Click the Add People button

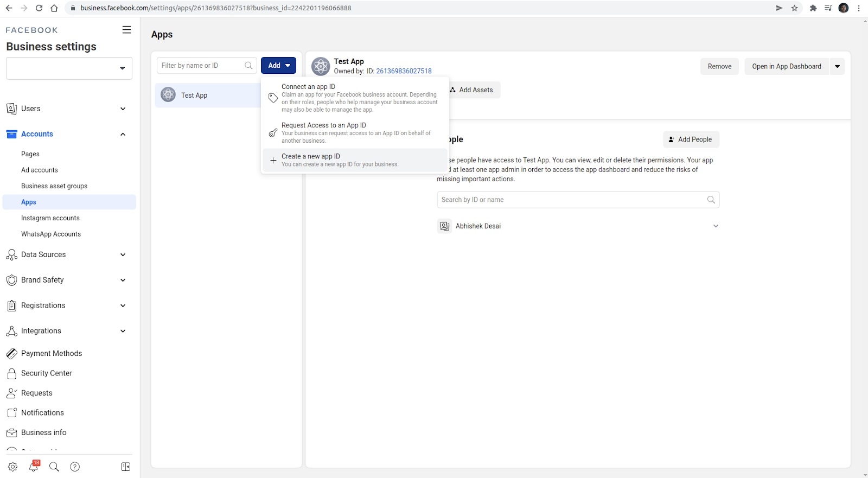[691, 139]
